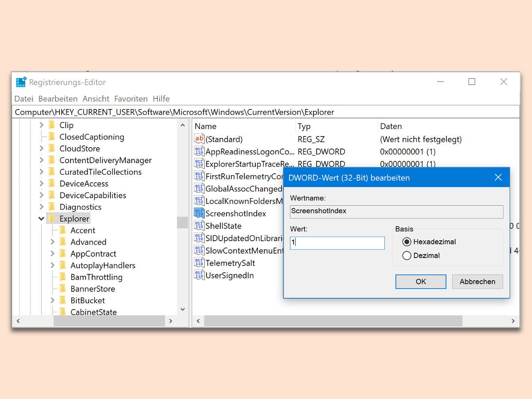The width and height of the screenshot is (532, 399).
Task: Click the LocalKnownFoldersM... value icon
Action: pos(199,201)
